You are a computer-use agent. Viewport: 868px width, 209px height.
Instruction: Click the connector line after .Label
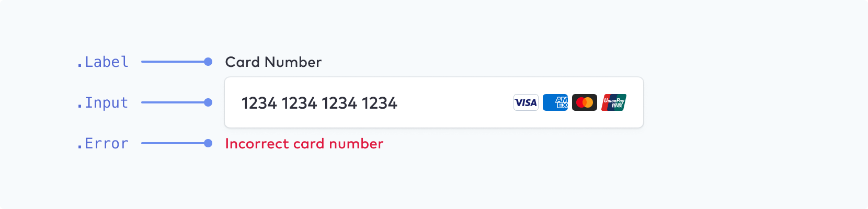173,62
